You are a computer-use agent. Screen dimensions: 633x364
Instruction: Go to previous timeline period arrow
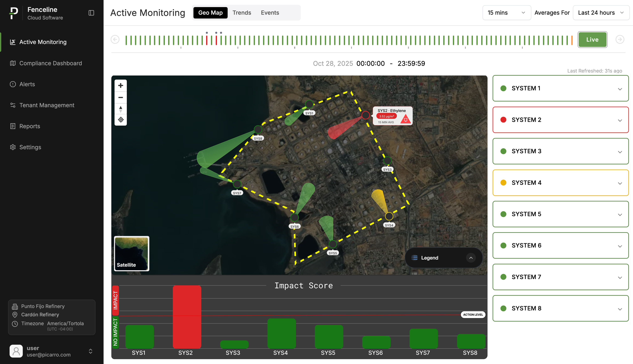click(x=115, y=40)
